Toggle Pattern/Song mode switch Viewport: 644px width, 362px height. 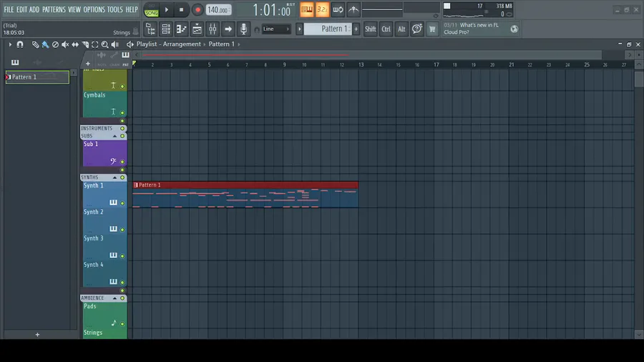click(151, 10)
